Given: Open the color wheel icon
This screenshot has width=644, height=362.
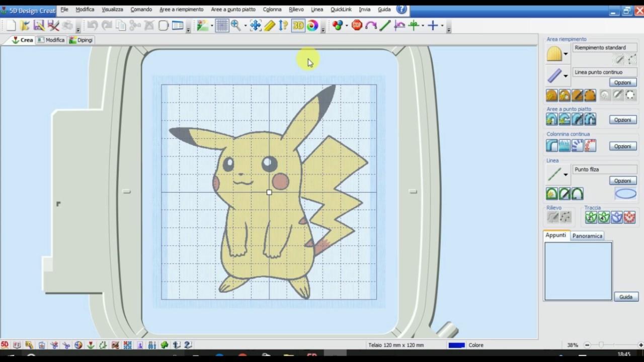Looking at the screenshot, I should tap(312, 26).
